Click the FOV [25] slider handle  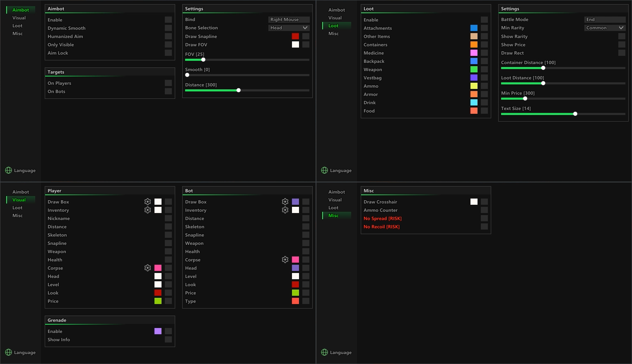click(203, 60)
